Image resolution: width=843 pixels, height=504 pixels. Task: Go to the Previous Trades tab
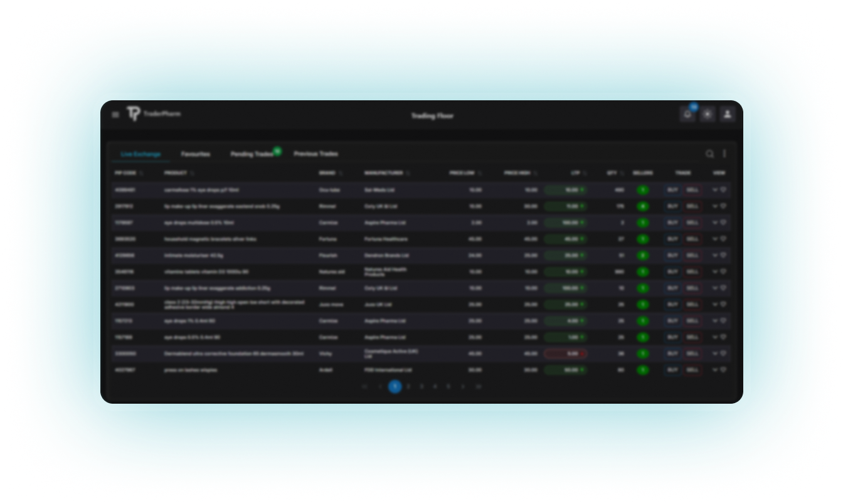point(315,154)
